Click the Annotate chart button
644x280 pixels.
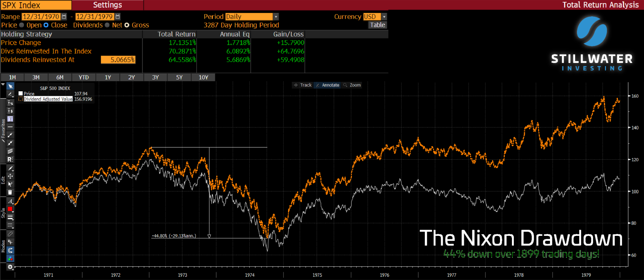point(327,85)
